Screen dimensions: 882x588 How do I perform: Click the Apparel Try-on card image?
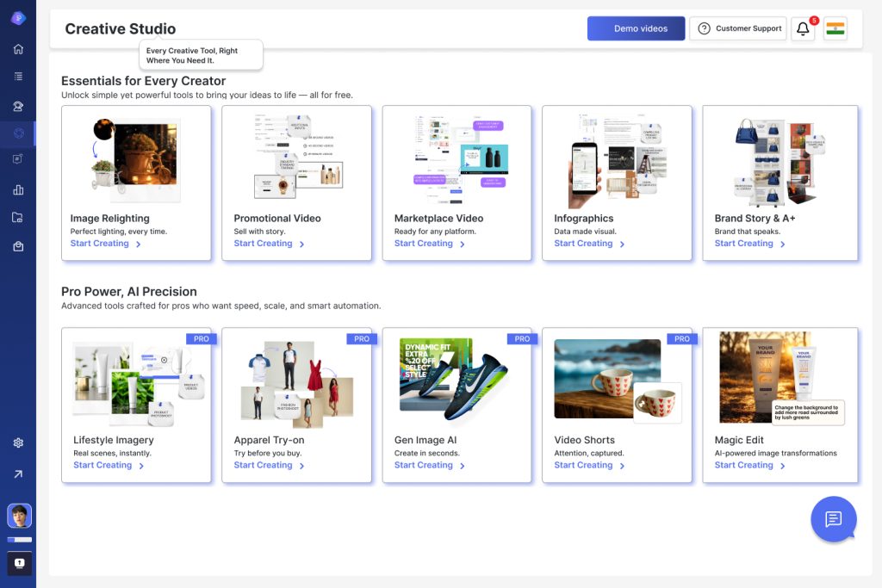pyautogui.click(x=296, y=379)
